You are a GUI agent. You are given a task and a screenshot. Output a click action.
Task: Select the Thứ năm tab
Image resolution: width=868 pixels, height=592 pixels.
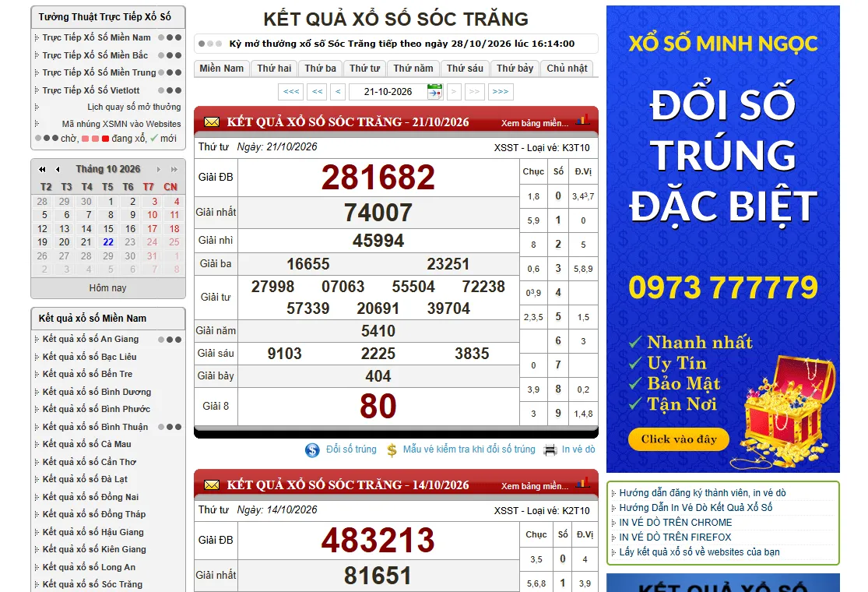pyautogui.click(x=413, y=68)
